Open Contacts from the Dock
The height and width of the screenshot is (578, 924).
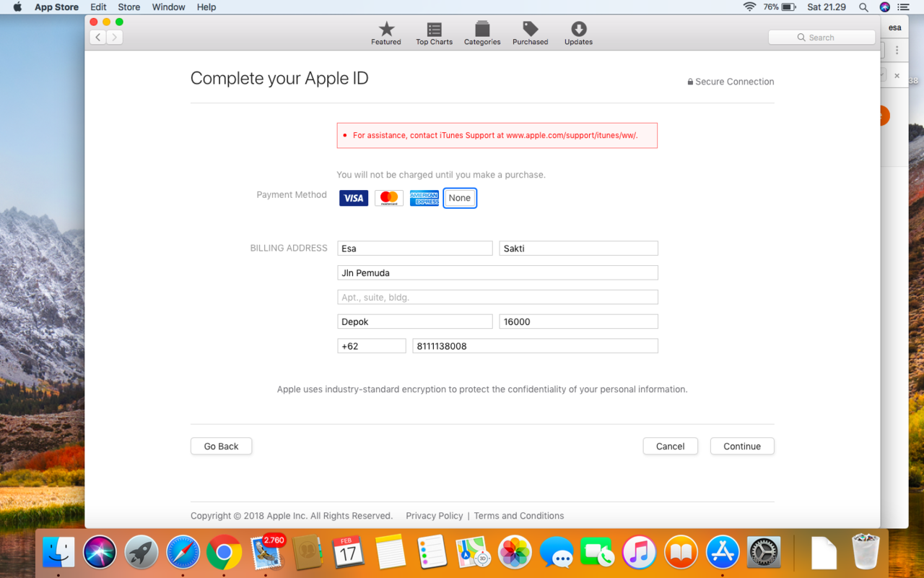(x=308, y=553)
